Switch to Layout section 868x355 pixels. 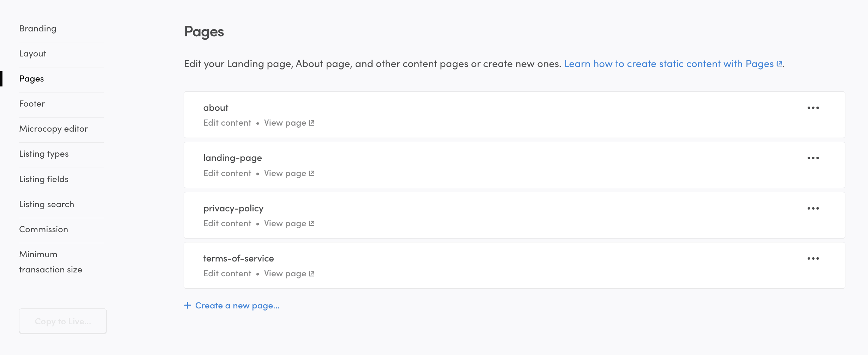pos(32,54)
